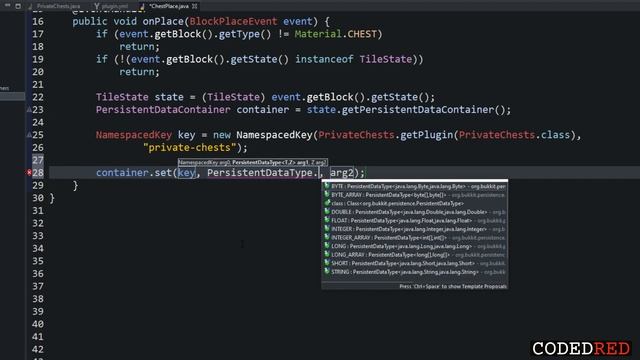640x360 pixels.
Task: Click the minimize view icon at top left
Action: click(x=7, y=5)
